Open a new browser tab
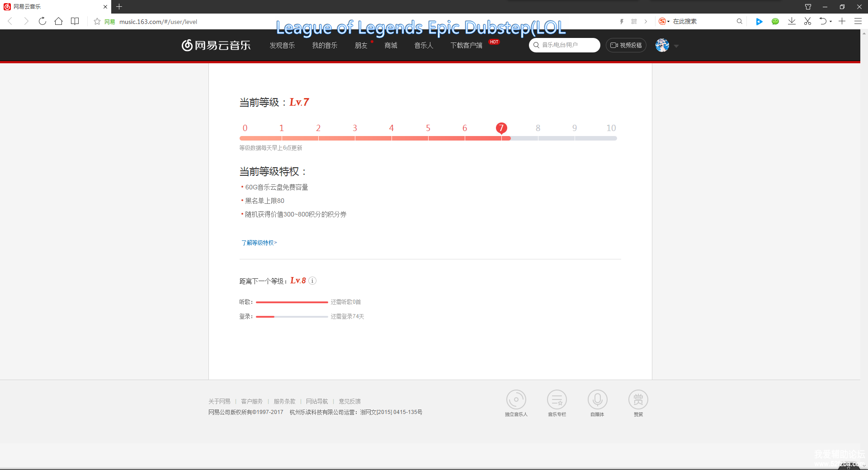Image resolution: width=868 pixels, height=470 pixels. click(x=119, y=6)
